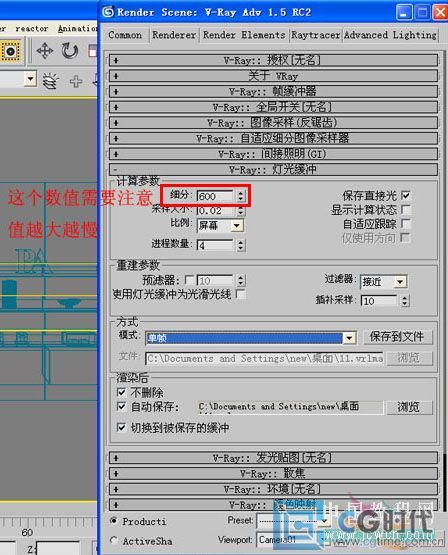Expand the V-Ray 颜色映射 rollout

273,505
